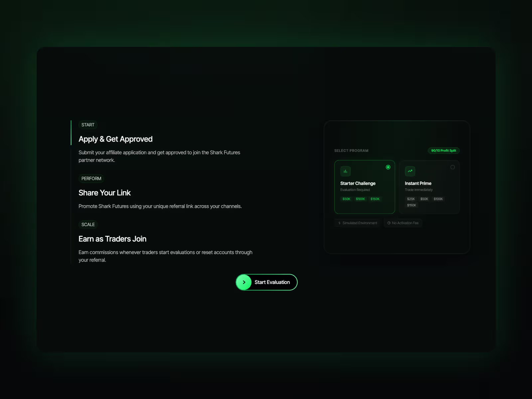
Task: Click the 90/10 Profit Split badge
Action: click(444, 151)
